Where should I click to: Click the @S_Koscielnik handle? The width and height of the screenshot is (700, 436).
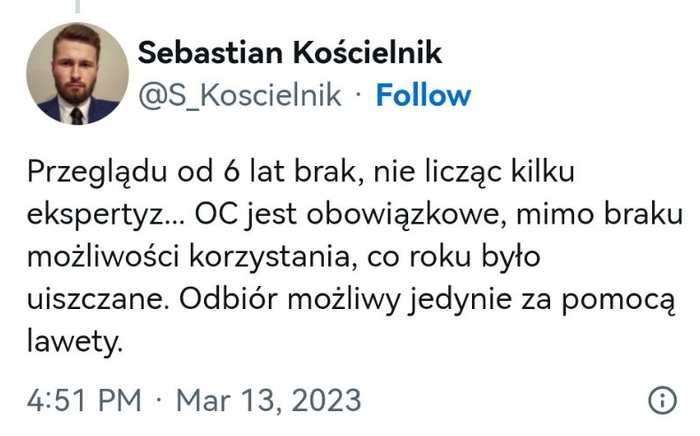click(238, 96)
